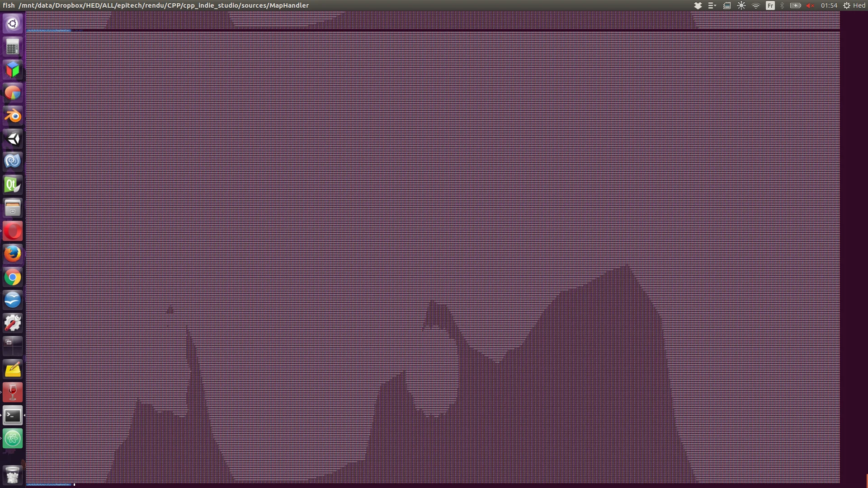The image size is (868, 488).
Task: Open the Workspace Switcher
Action: tap(13, 346)
